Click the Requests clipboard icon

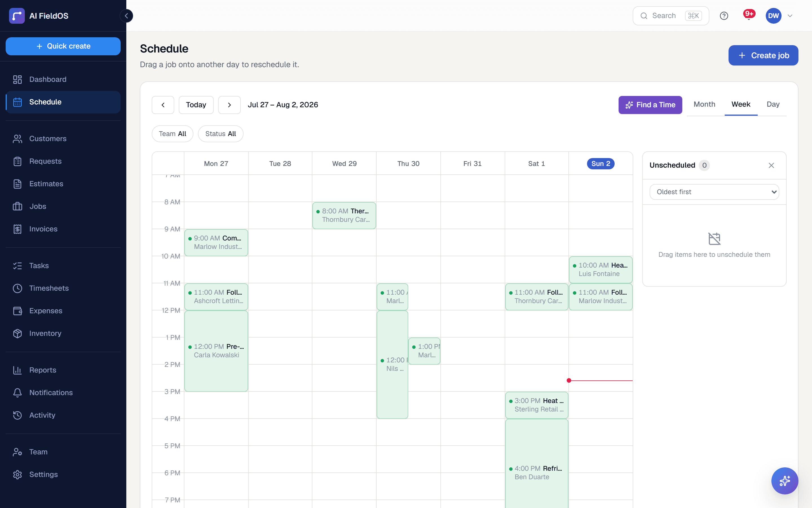coord(17,161)
